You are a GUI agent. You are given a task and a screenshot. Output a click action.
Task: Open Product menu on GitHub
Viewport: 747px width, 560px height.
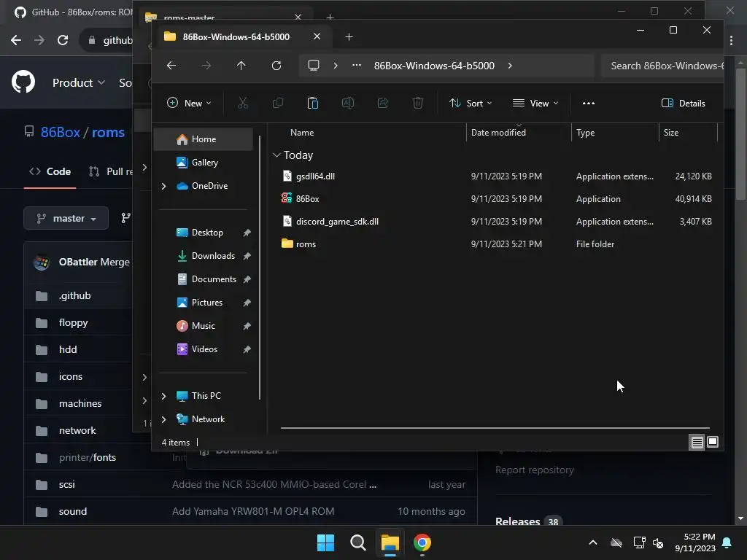click(x=79, y=82)
